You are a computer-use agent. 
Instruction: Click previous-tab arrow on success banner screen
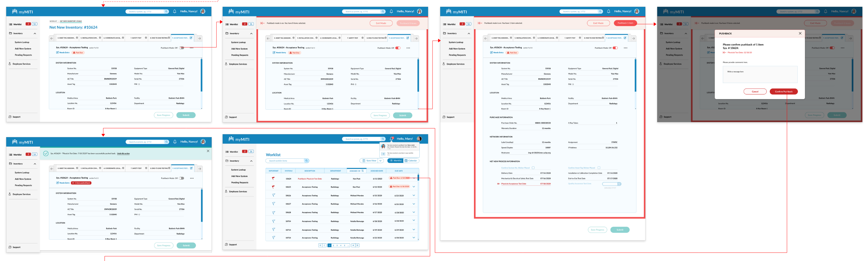tap(52, 168)
